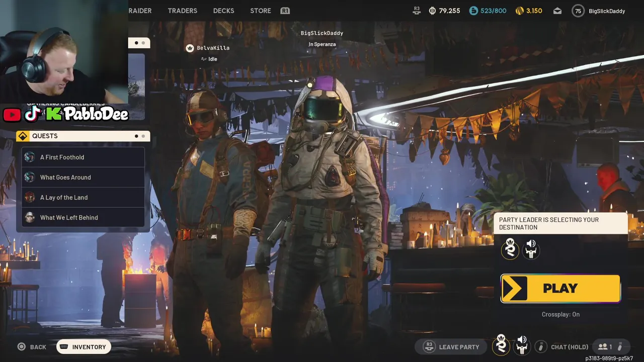644x362 pixels.
Task: Click the YouTube logo on stream overlay
Action: pos(12,115)
